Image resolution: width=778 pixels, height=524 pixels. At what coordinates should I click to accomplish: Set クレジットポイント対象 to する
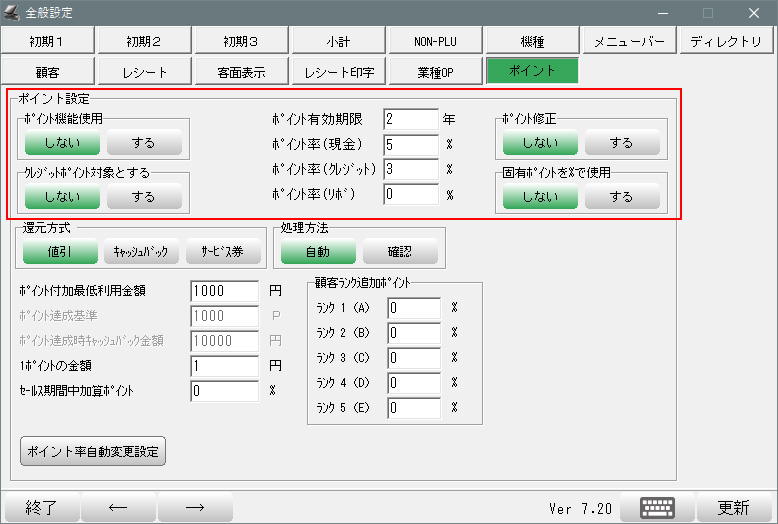(144, 197)
